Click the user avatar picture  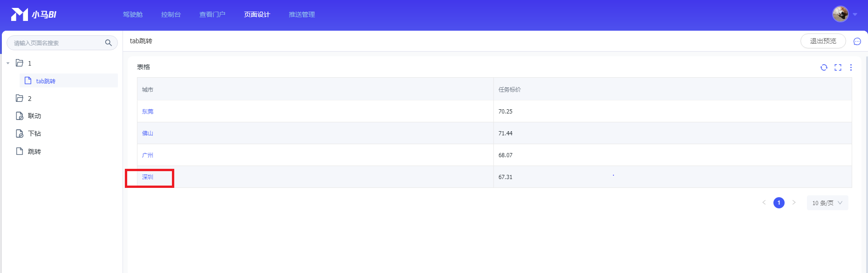[x=840, y=14]
